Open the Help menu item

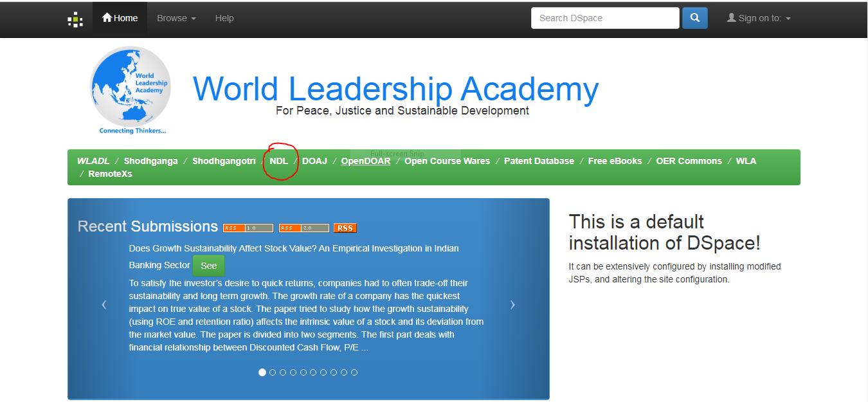pyautogui.click(x=224, y=18)
